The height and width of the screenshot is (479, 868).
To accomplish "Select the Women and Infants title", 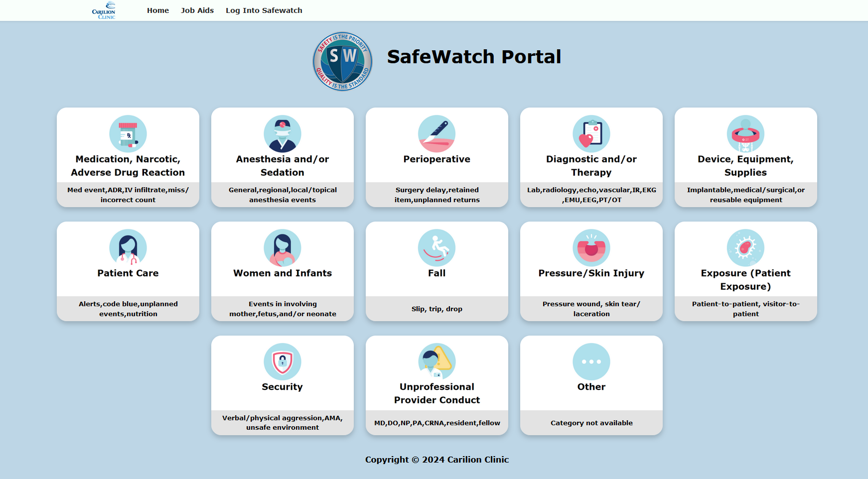I will [x=283, y=273].
